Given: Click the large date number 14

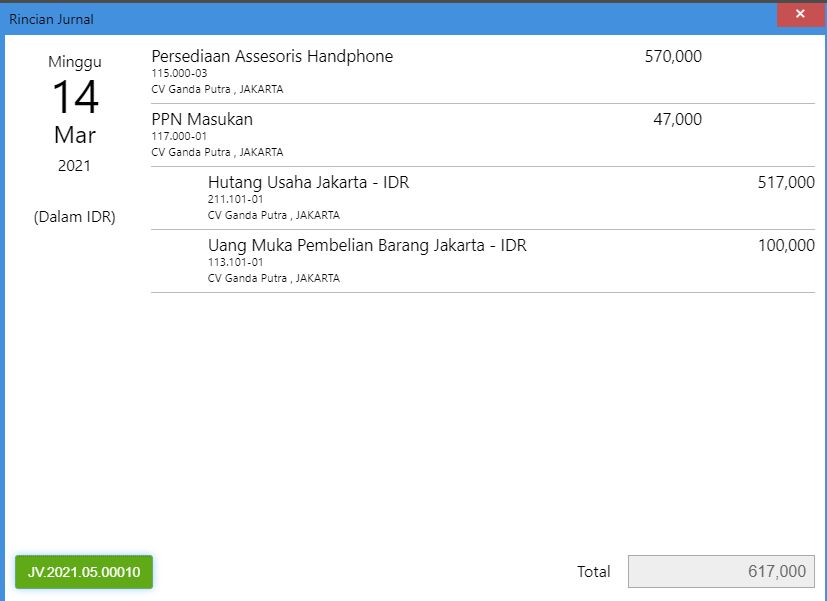Looking at the screenshot, I should coord(75,97).
